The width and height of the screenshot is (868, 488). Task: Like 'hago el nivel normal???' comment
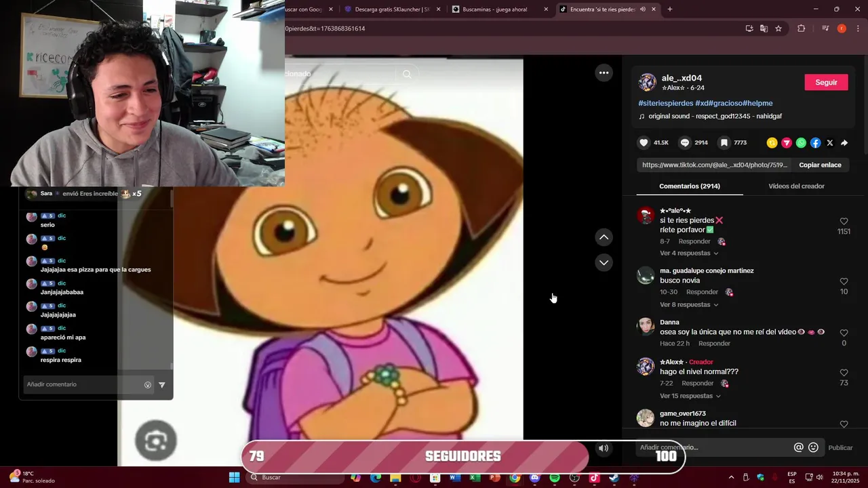844,373
